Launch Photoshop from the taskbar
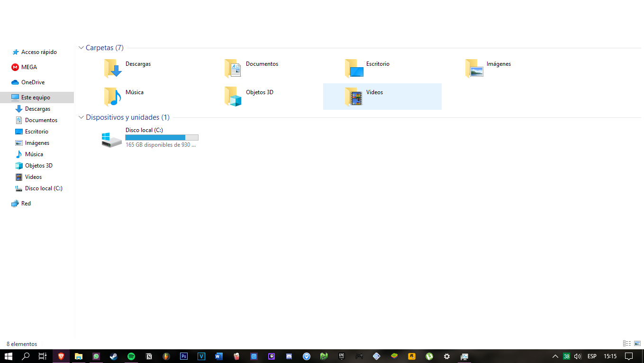644x363 pixels. (x=184, y=356)
